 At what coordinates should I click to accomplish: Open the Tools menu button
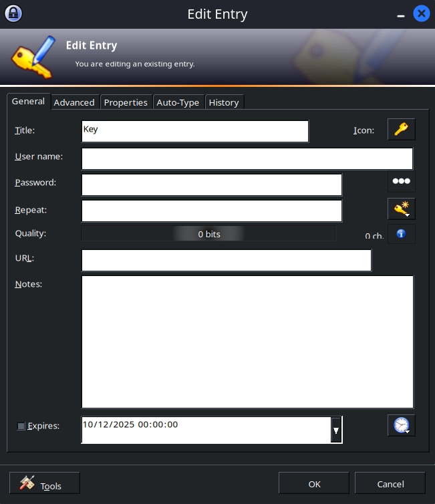pyautogui.click(x=45, y=483)
